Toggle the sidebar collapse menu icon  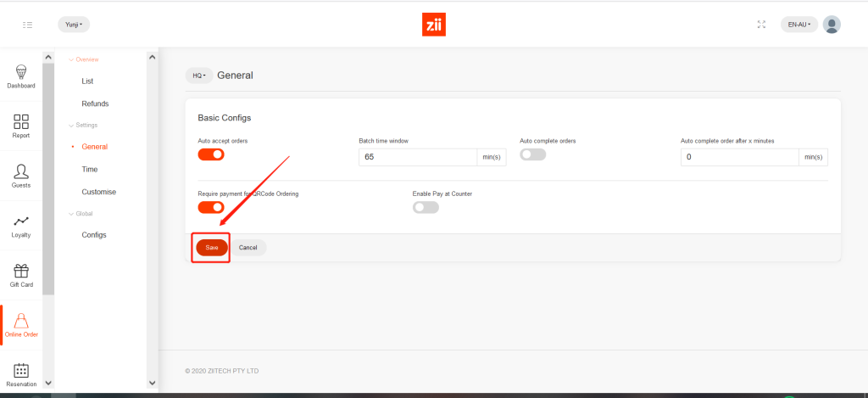tap(28, 25)
